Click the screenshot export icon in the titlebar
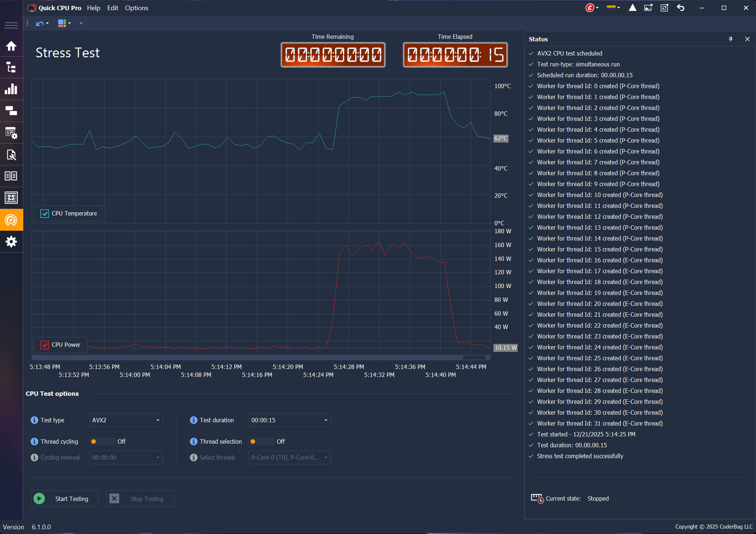756x534 pixels. (x=649, y=7)
